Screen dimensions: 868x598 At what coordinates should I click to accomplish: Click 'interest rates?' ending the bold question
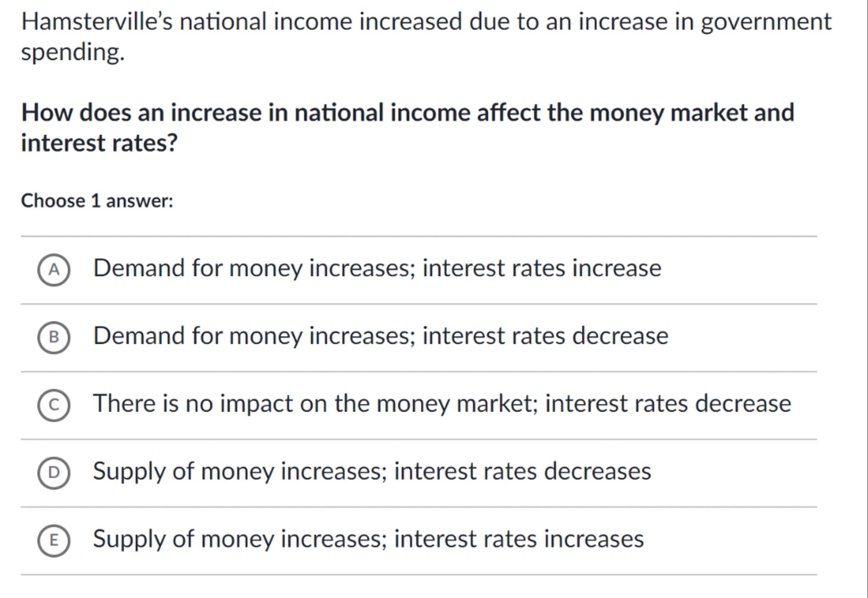[x=99, y=143]
